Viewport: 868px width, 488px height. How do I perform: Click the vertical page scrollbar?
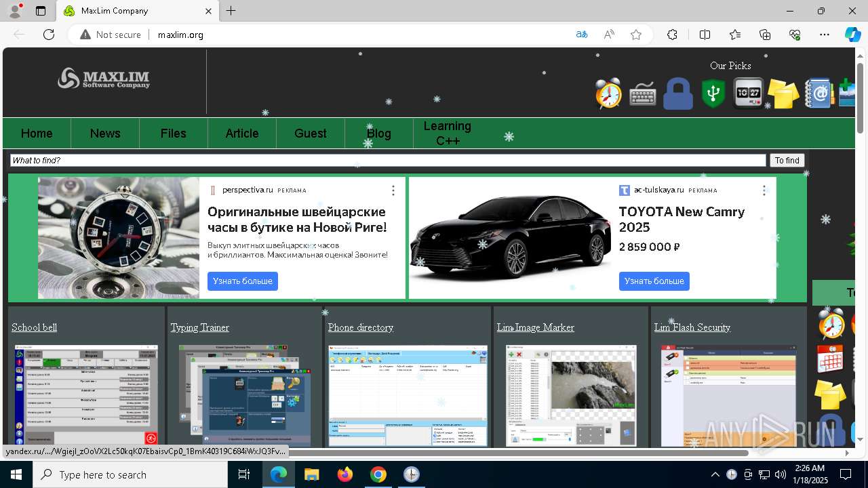click(x=861, y=98)
